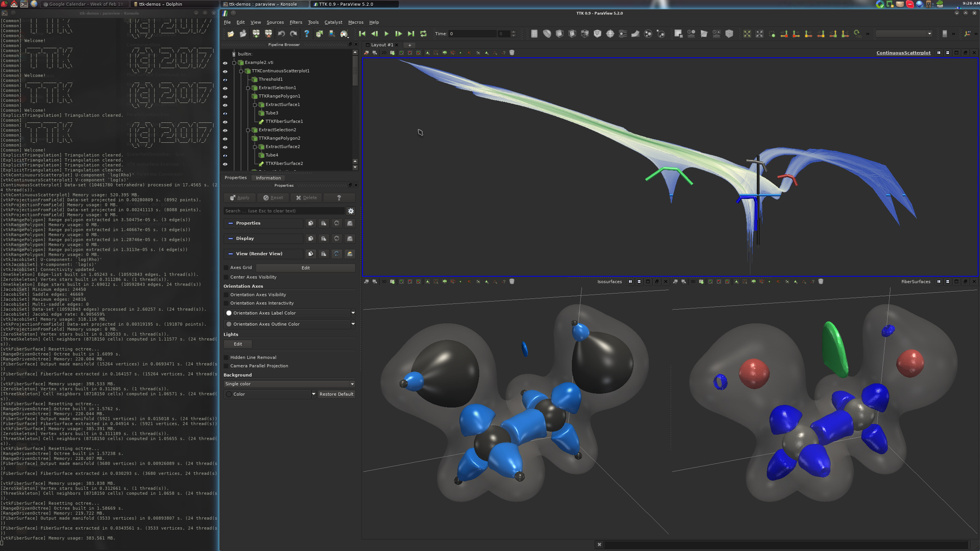Hide Example2.vti via its eye icon

pyautogui.click(x=225, y=63)
